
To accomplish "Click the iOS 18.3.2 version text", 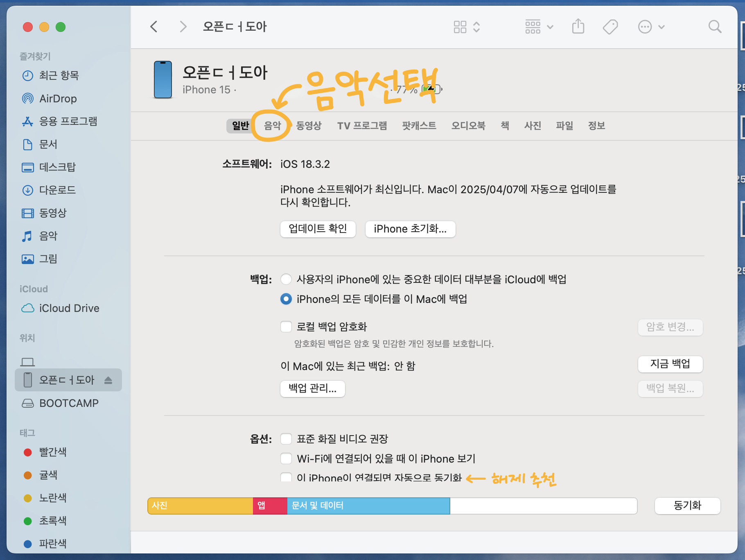I will 305,164.
